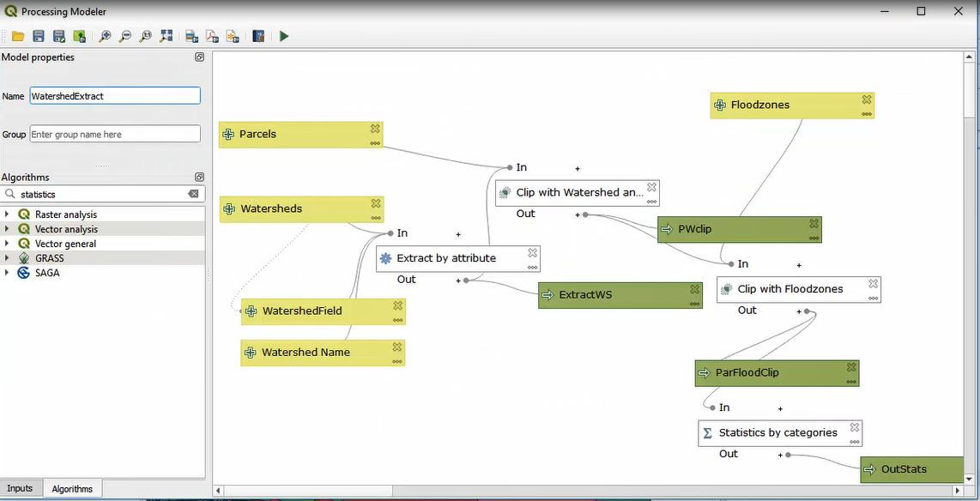Image resolution: width=980 pixels, height=501 pixels.
Task: Click the Save model as icon
Action: coord(59,36)
